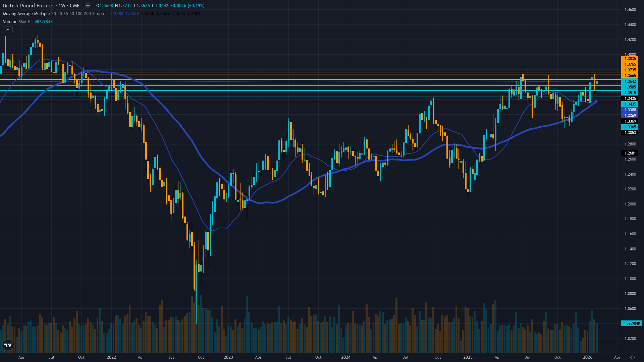Click the orange 1.3835 price label
Image resolution: width=644 pixels, height=362 pixels.
click(630, 59)
